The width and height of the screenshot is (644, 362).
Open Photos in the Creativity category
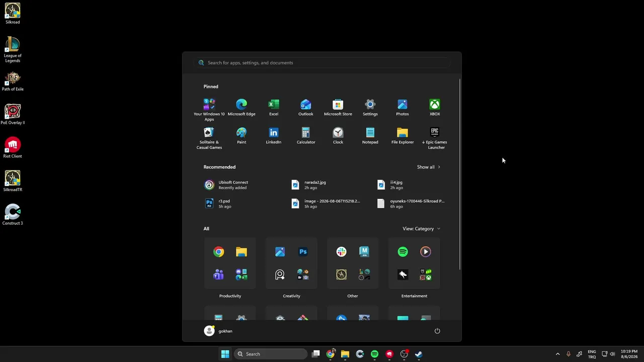tap(280, 252)
